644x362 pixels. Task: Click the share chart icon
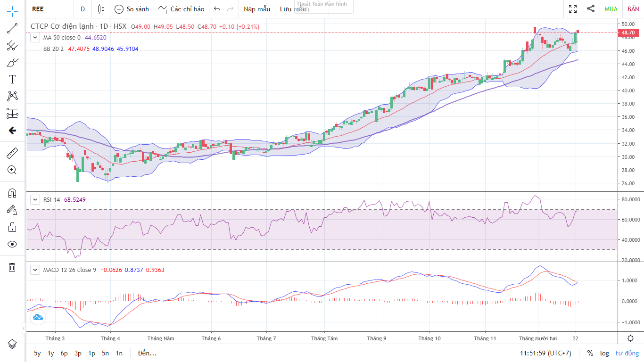tap(591, 8)
